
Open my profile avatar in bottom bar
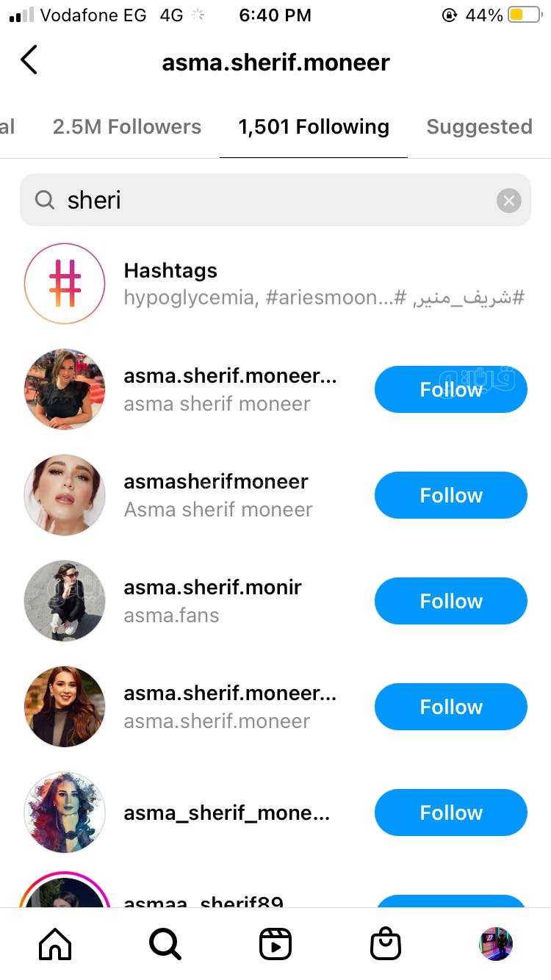coord(496,944)
